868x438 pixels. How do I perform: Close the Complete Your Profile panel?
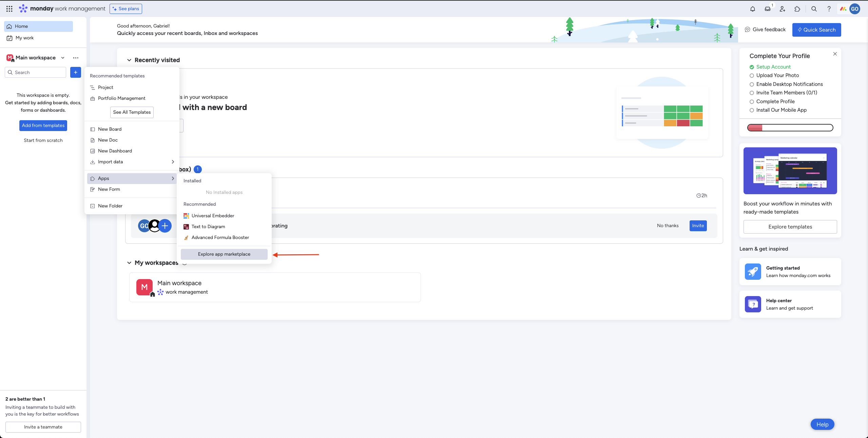(x=835, y=54)
